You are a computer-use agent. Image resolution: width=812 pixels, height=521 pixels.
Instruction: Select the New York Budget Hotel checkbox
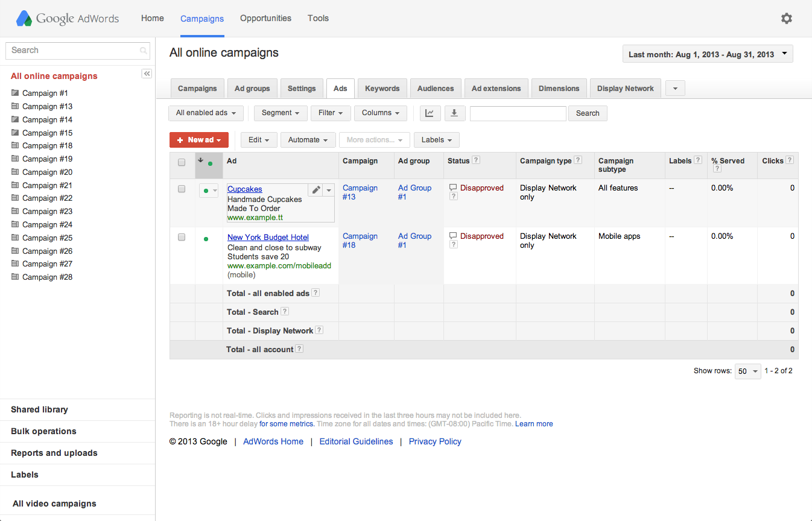(182, 237)
